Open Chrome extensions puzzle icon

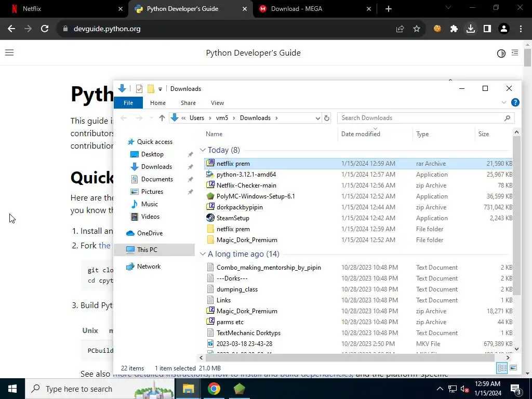coord(454,29)
